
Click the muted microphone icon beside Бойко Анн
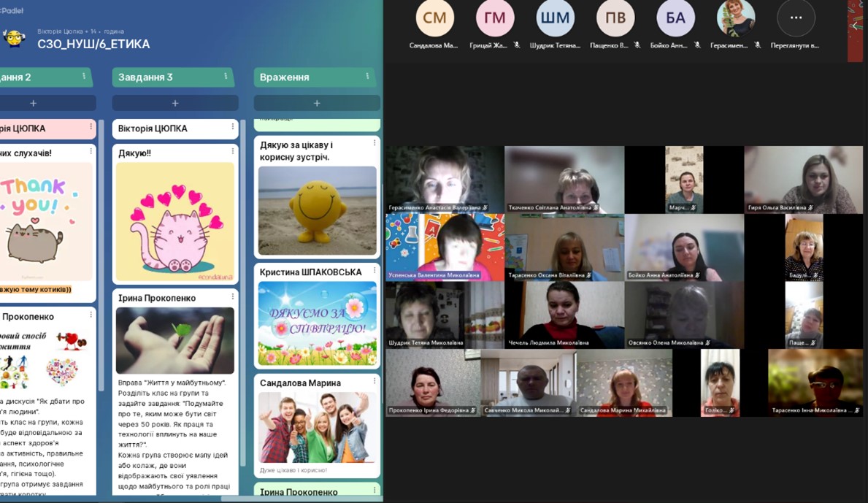[697, 45]
